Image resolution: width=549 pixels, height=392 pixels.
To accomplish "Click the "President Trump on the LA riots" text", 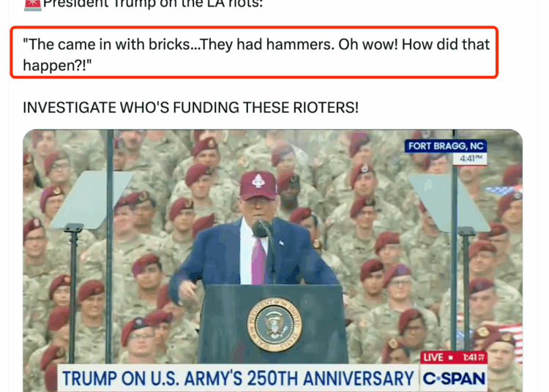I will tap(153, 4).
